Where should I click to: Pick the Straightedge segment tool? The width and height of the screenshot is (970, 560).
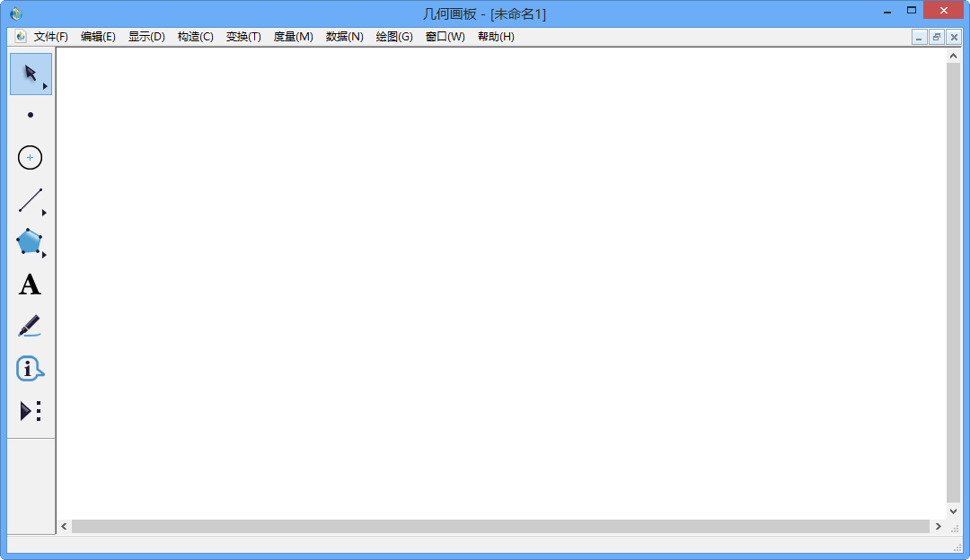coord(31,200)
